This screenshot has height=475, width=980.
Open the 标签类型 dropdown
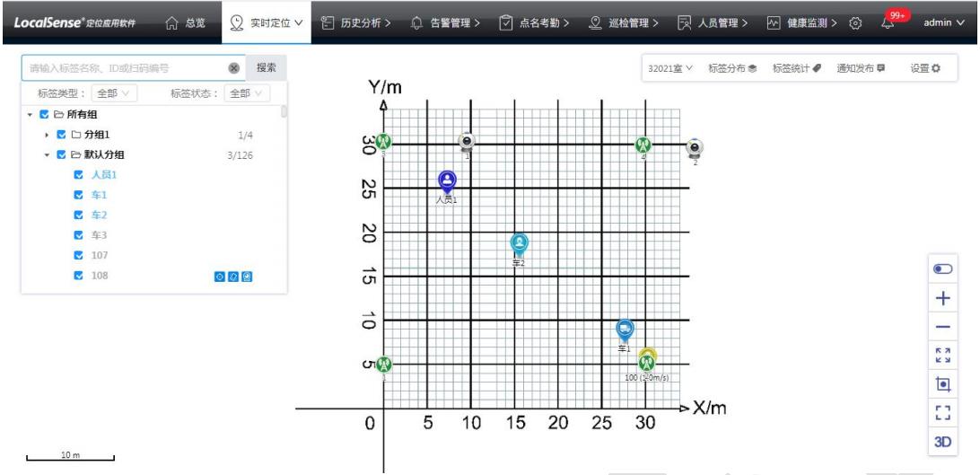(x=114, y=92)
